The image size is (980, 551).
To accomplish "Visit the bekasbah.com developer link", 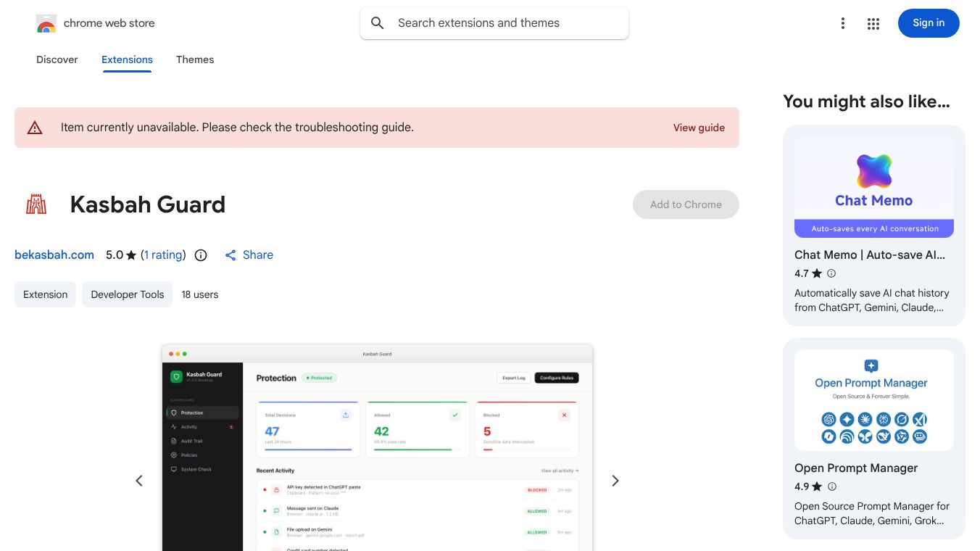I will click(54, 255).
